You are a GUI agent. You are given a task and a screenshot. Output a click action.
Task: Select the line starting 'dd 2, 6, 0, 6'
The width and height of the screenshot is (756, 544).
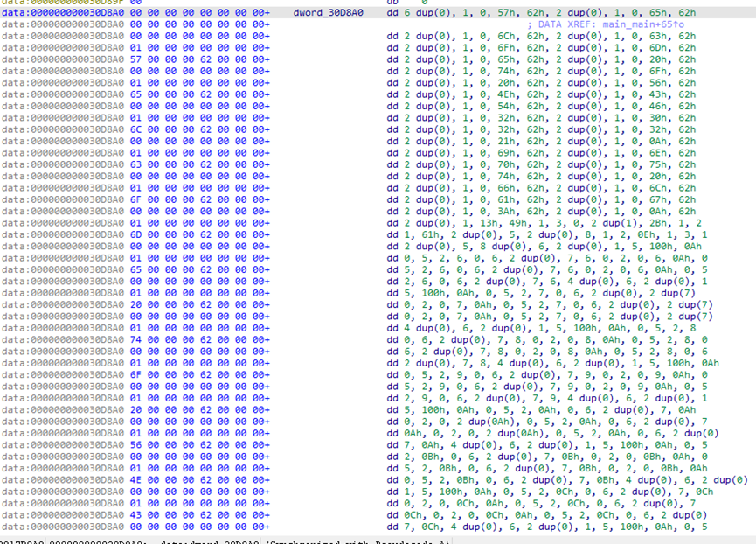tap(547, 282)
